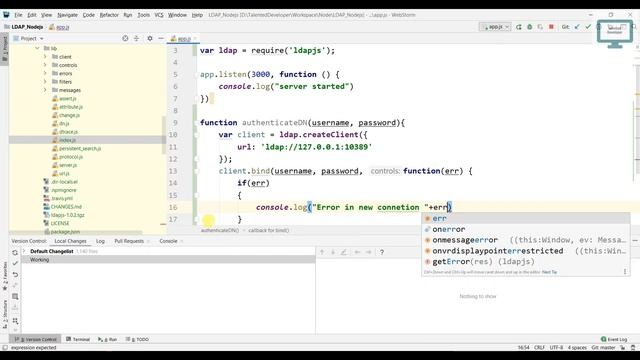Click the three-dot menu in autocomplete popup
The image size is (640, 360).
point(624,272)
